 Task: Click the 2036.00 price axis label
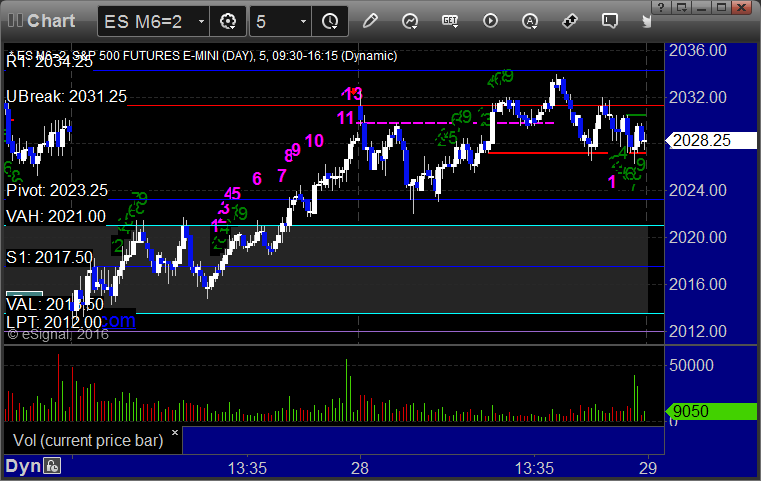697,50
